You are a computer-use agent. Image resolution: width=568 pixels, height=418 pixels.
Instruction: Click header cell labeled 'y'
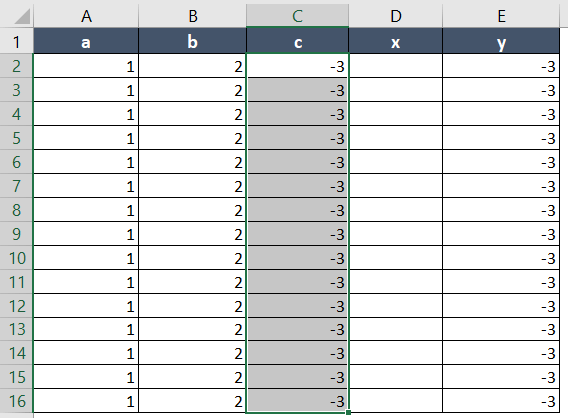pos(501,41)
